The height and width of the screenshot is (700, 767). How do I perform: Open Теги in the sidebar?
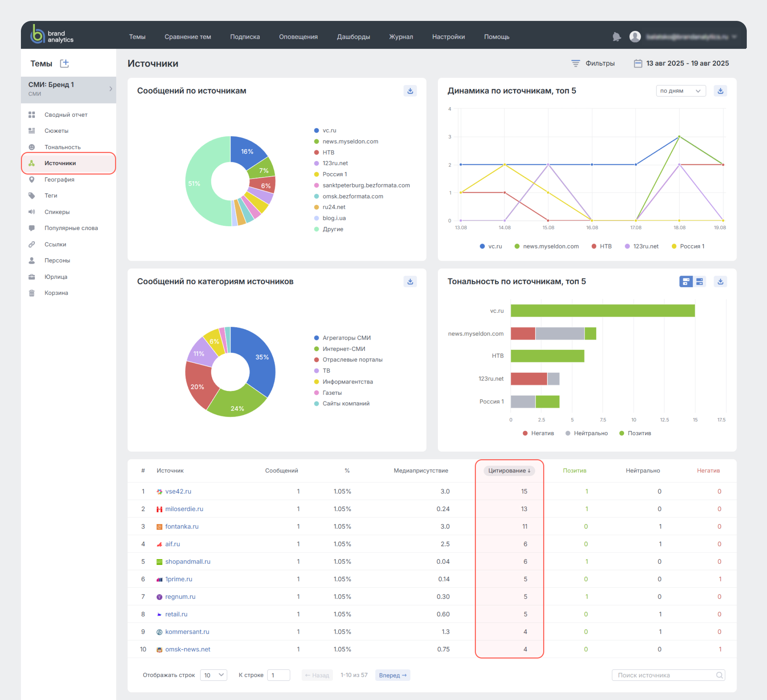pyautogui.click(x=51, y=195)
